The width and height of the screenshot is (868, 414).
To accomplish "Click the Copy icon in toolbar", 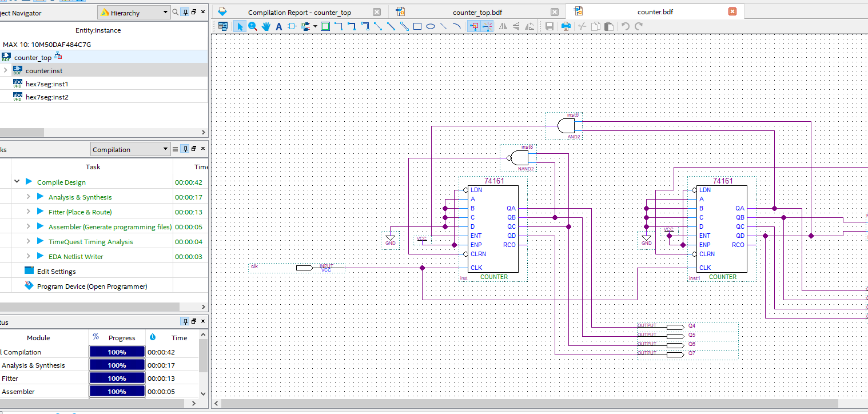I will point(596,26).
